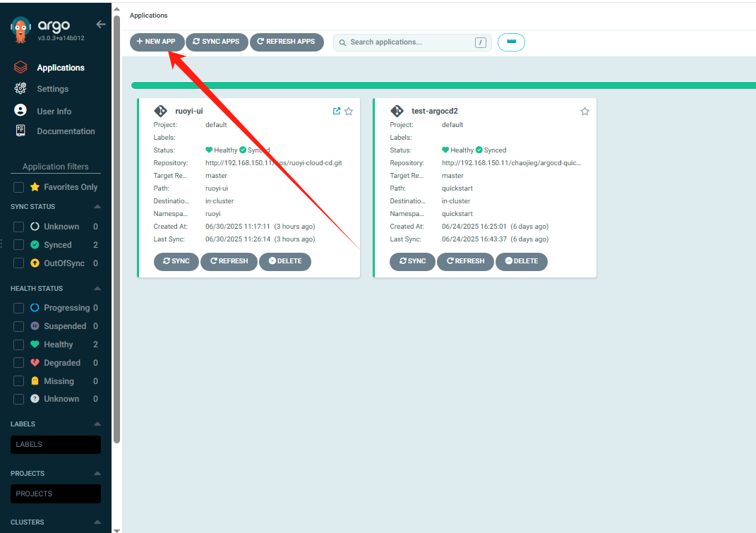The image size is (756, 533).
Task: Open the Documentation menu item
Action: [x=66, y=131]
